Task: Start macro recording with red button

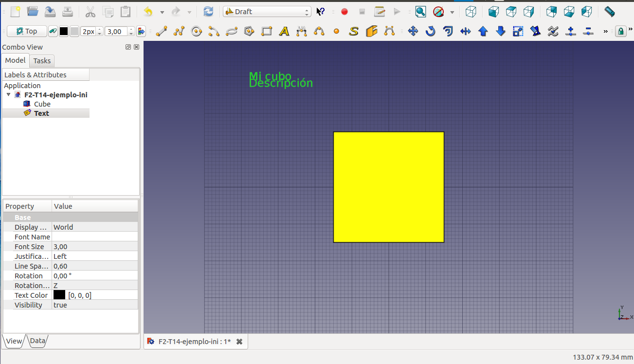Action: (x=344, y=12)
